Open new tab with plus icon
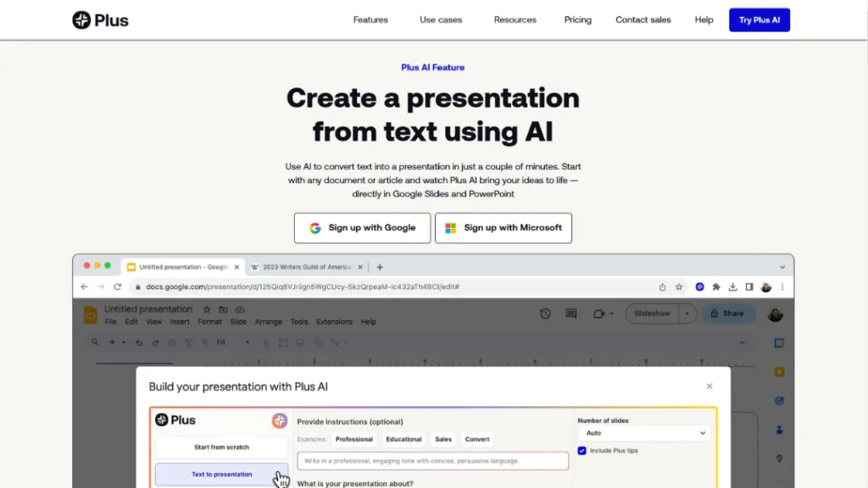The height and width of the screenshot is (488, 868). [380, 267]
